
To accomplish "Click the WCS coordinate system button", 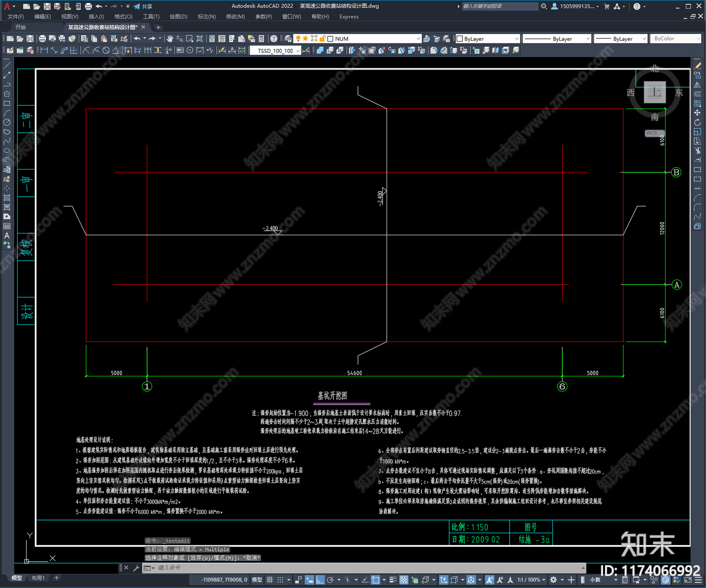I will 652,133.
